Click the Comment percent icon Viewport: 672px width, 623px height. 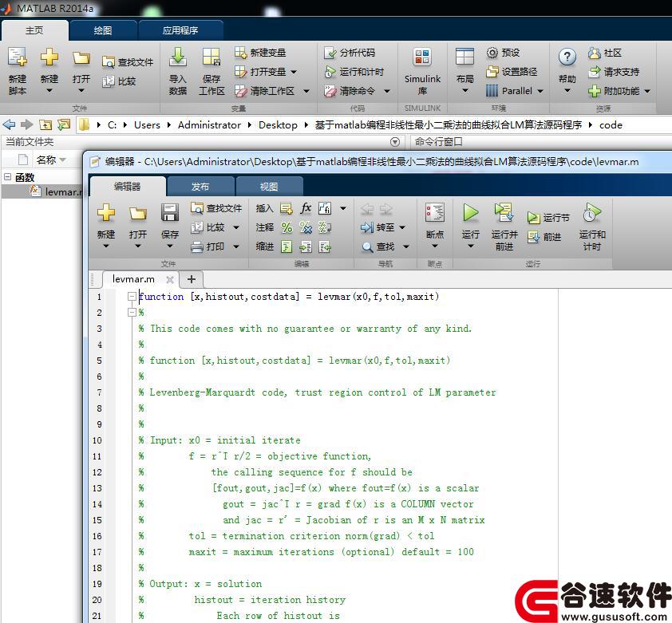[287, 227]
